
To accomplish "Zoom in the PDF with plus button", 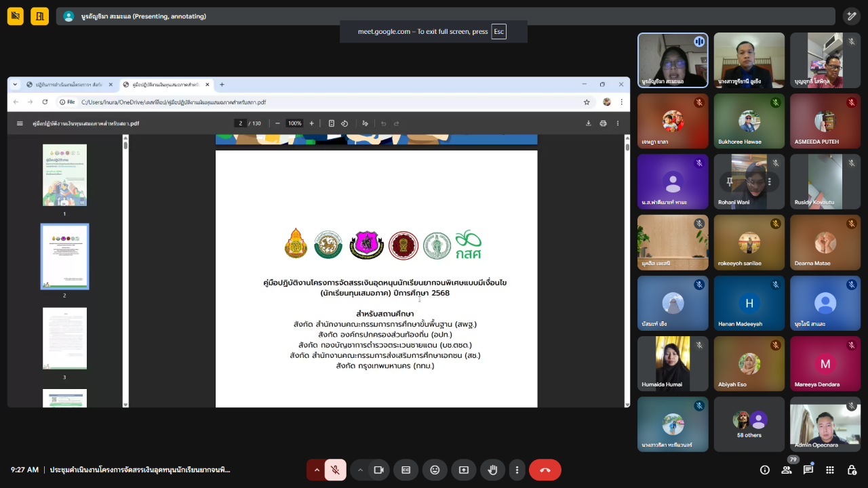I will point(311,123).
